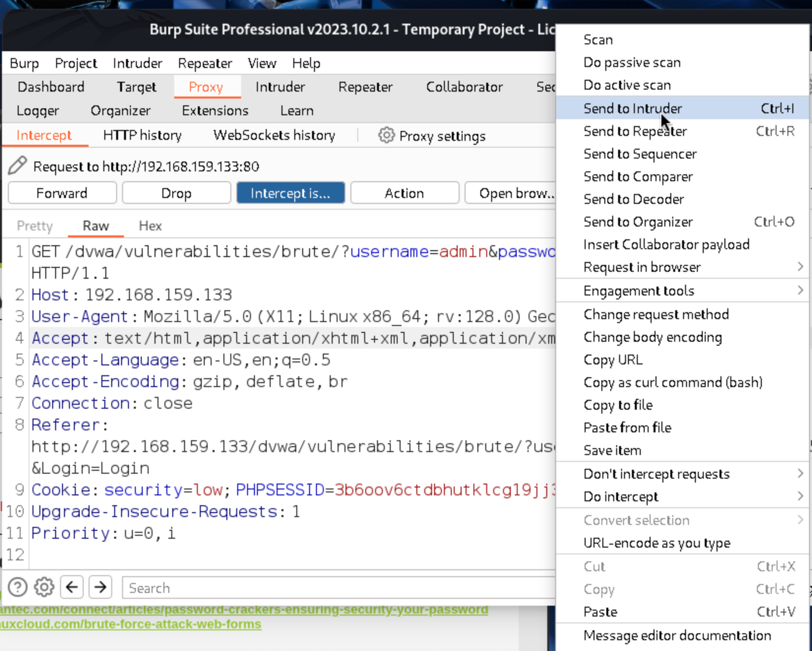
Task: Choose Save item
Action: coord(683,450)
